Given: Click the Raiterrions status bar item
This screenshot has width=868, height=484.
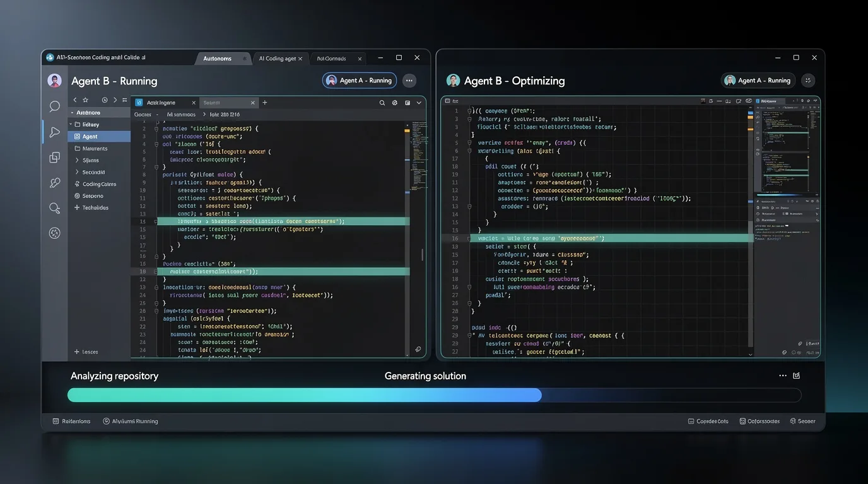Looking at the screenshot, I should 71,421.
